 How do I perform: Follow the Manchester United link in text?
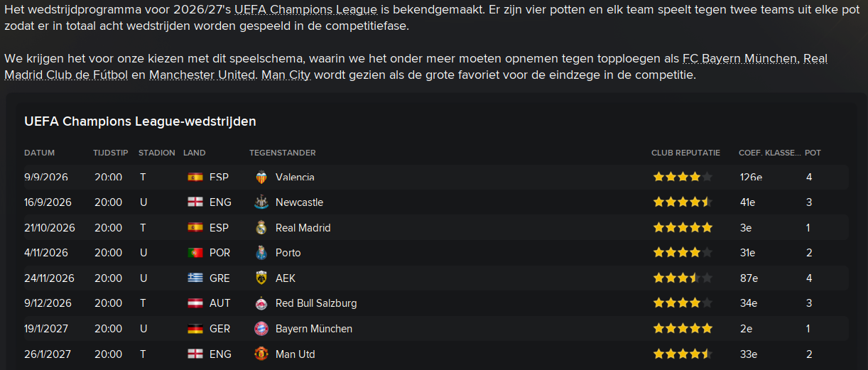click(x=202, y=75)
